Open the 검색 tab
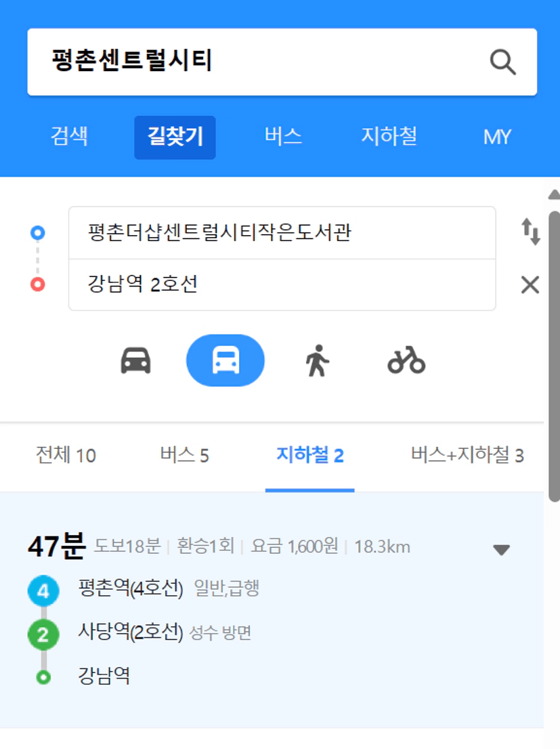 70,136
